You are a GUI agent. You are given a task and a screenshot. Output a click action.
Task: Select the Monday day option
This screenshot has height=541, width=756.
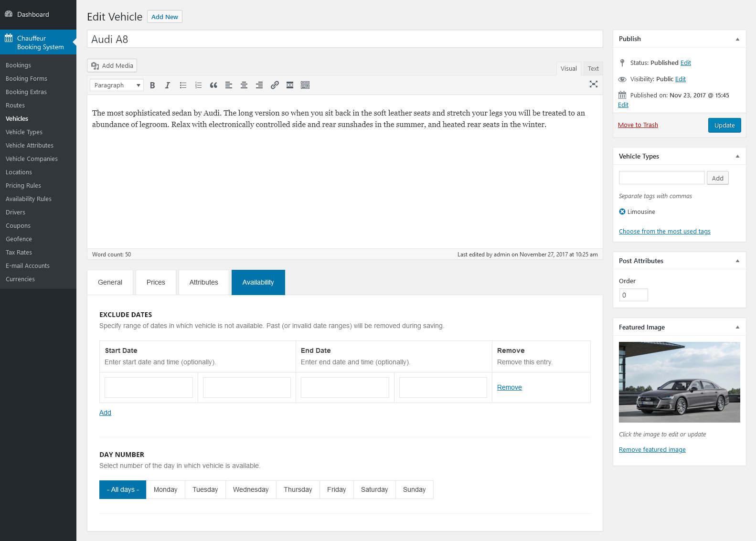165,490
